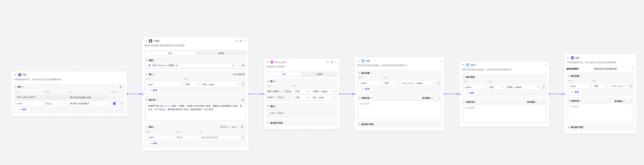Switch to second tab in 大模型 node
The image size is (644, 165).
coord(221,53)
